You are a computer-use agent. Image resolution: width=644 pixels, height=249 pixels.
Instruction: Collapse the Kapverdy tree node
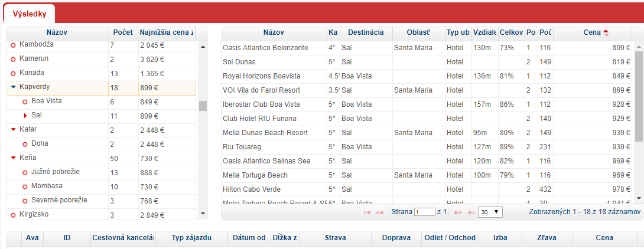[13, 87]
